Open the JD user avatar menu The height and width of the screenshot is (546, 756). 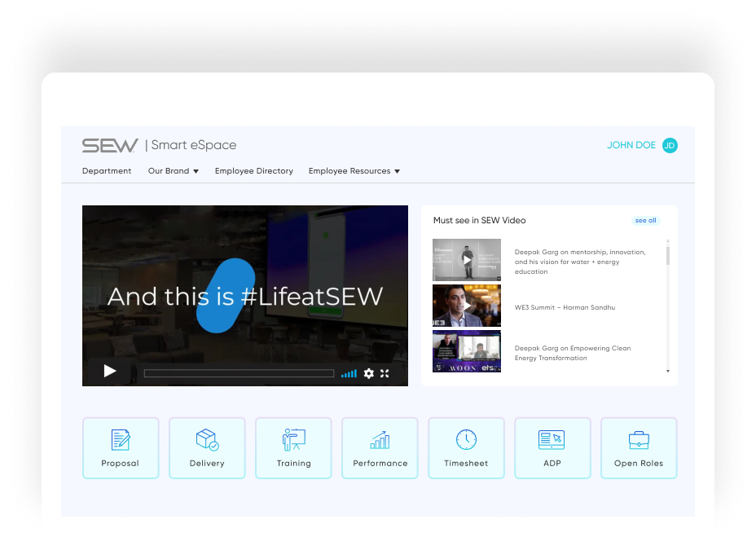tap(670, 145)
